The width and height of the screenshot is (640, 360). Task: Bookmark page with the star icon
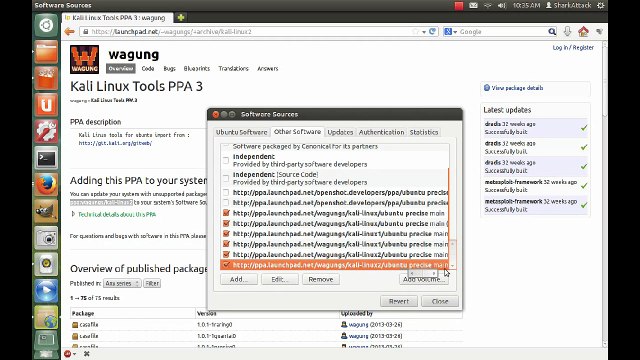point(416,31)
